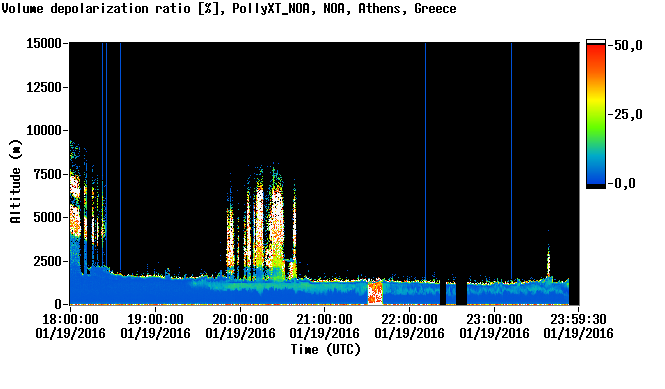Click the 22:00:00 time tick label
The image size is (665, 389).
click(409, 319)
